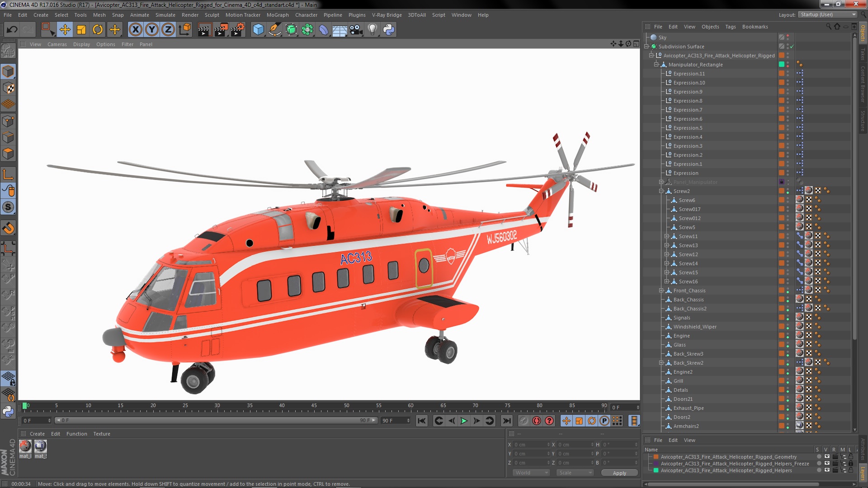Open Bookmarks in Object Manager
868x488 pixels.
[755, 27]
